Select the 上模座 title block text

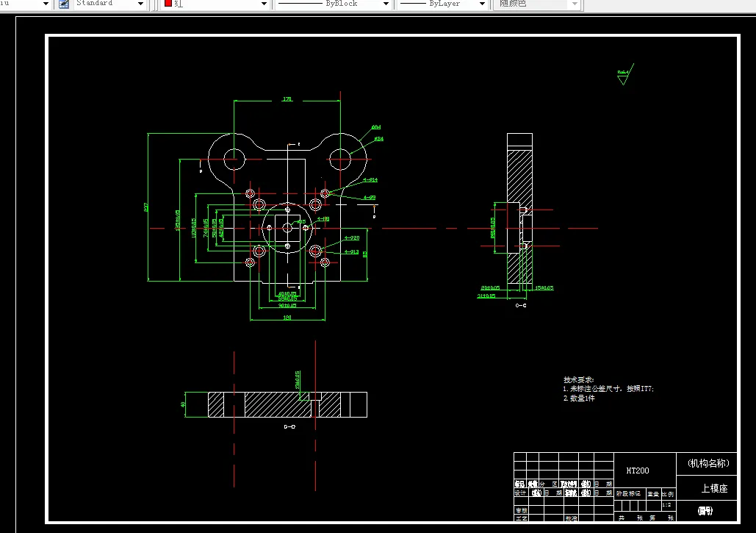(714, 489)
